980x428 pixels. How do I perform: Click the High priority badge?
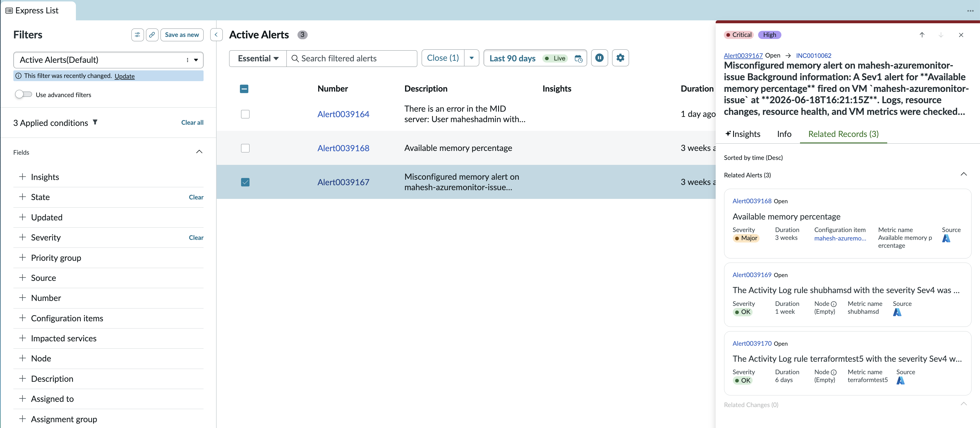click(769, 35)
